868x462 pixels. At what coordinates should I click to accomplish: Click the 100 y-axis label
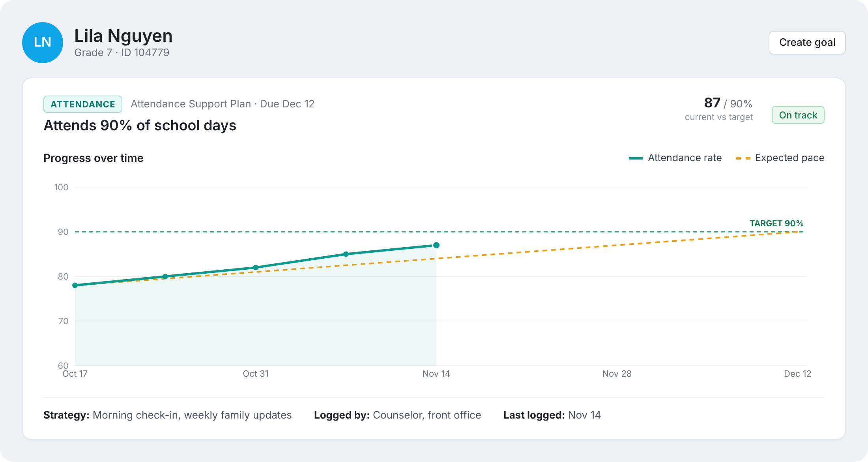click(61, 187)
